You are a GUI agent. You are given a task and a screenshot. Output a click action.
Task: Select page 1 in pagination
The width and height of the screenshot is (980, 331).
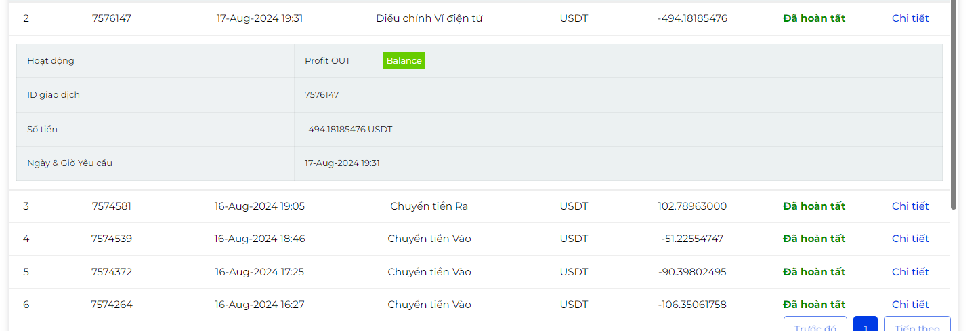(x=865, y=326)
